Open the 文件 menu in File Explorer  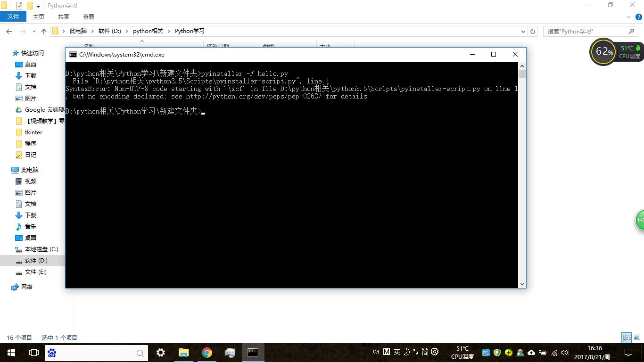click(x=13, y=16)
